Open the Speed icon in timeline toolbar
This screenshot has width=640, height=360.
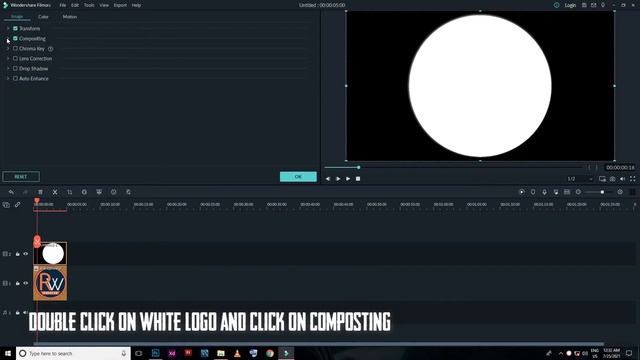coord(84,192)
